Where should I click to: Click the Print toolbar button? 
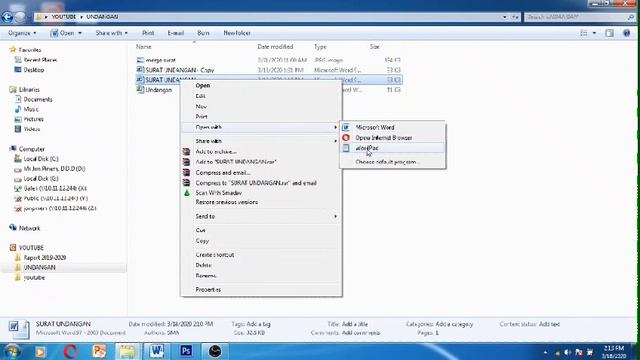pos(148,33)
